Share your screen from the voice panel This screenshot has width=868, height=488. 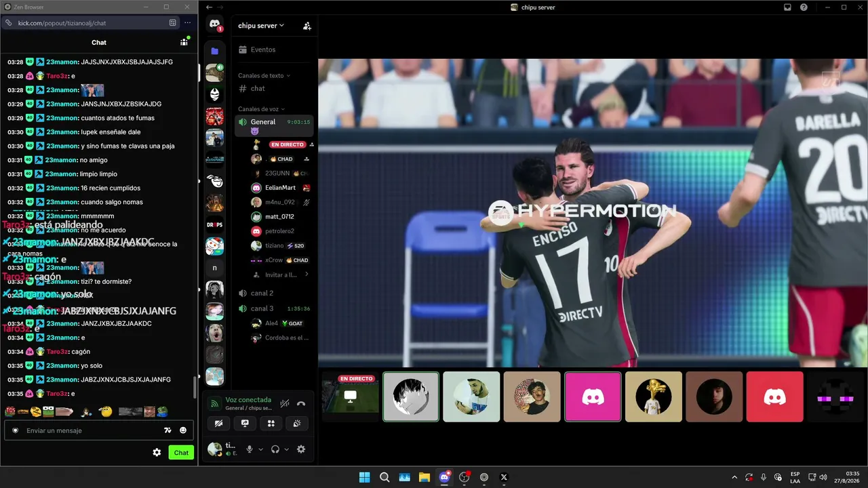point(245,423)
